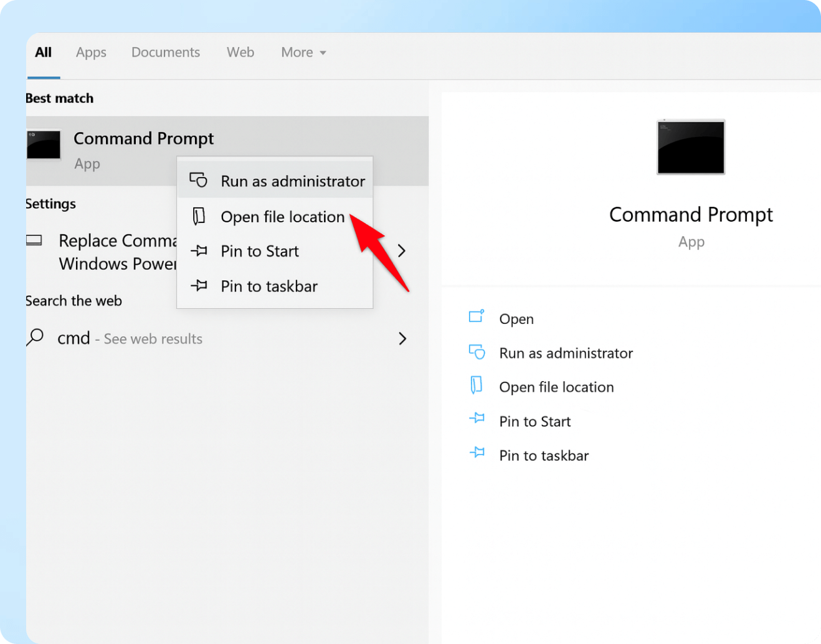
Task: Click the large Command Prompt preview icon
Action: [691, 147]
